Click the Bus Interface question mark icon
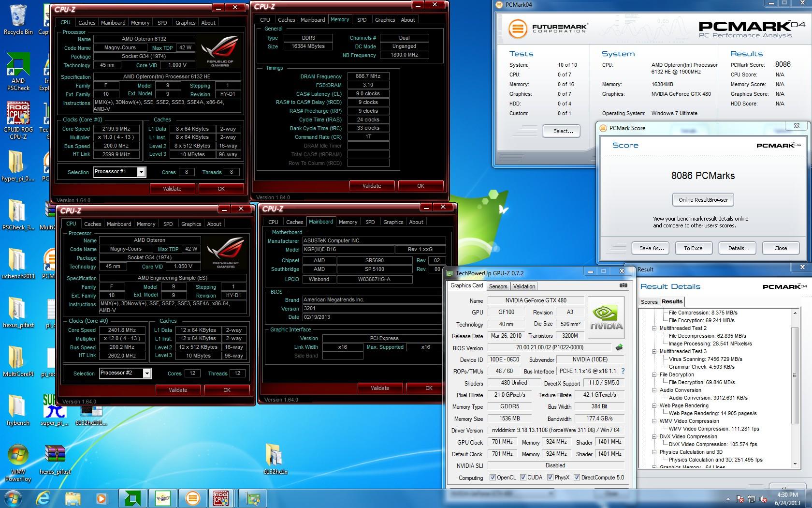Screen dimensions: 812x508 click(623, 371)
